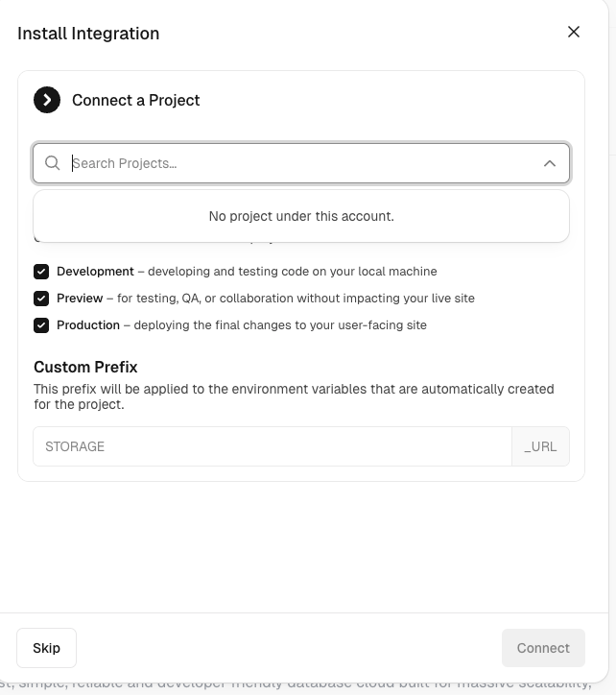Uncheck the Development environment checkbox

pyautogui.click(x=41, y=272)
